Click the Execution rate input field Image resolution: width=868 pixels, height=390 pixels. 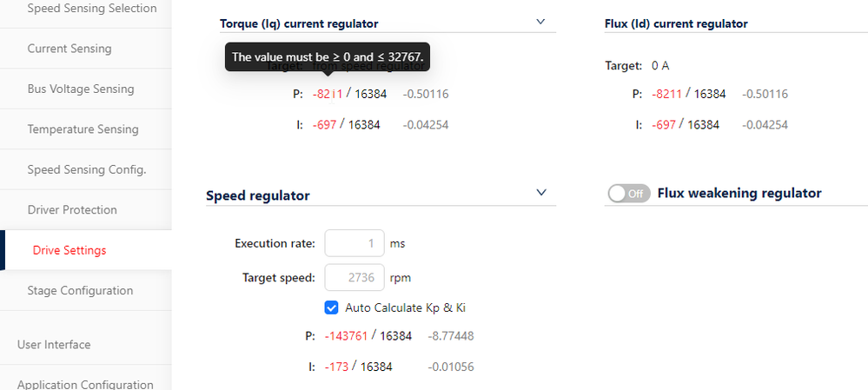point(354,243)
